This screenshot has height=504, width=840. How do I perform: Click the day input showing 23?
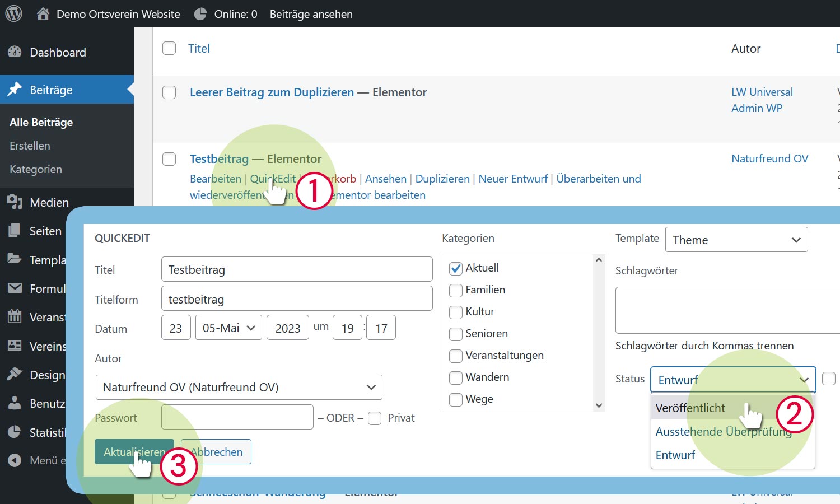(x=176, y=328)
